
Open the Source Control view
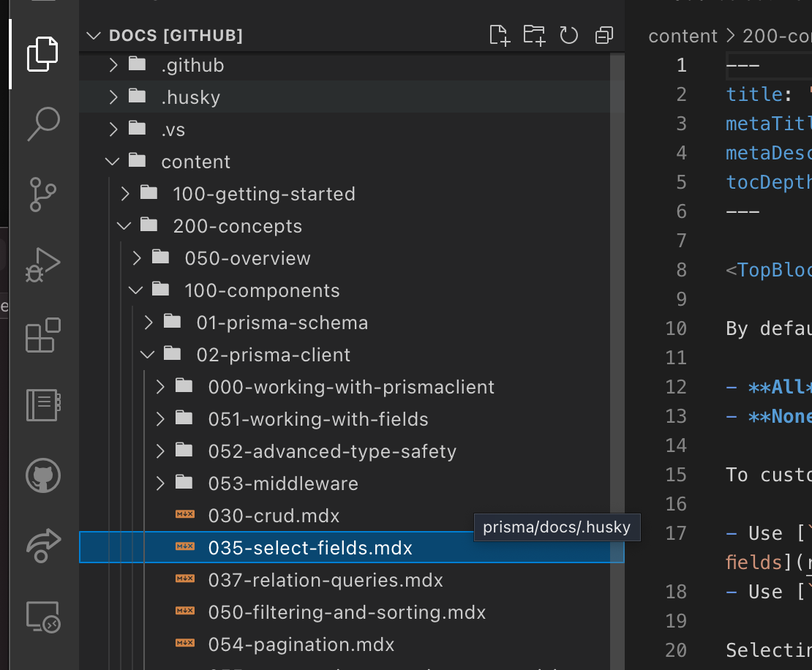click(42, 195)
